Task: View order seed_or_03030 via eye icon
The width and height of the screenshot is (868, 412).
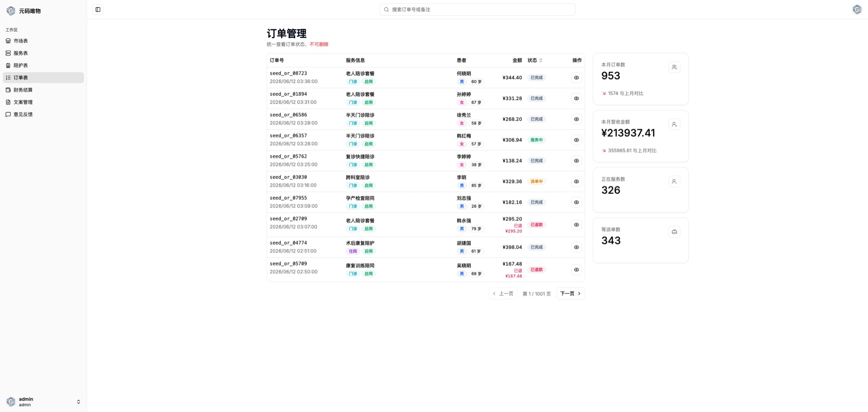Action: pos(576,182)
